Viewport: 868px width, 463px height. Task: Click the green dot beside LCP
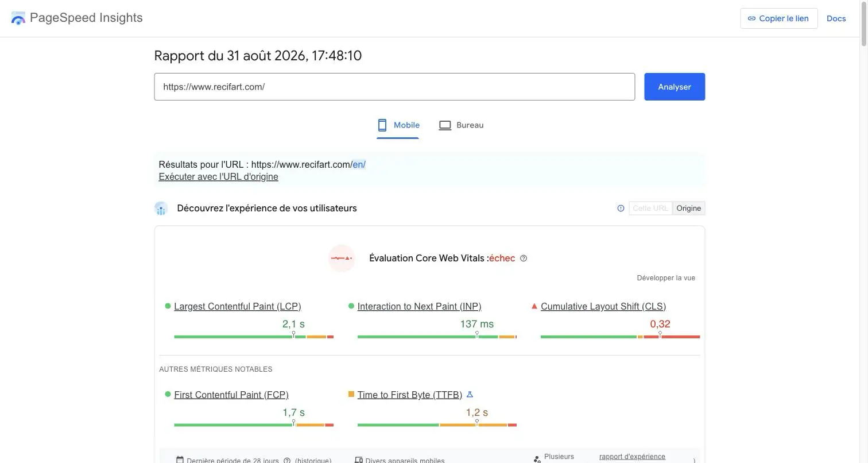pyautogui.click(x=168, y=306)
